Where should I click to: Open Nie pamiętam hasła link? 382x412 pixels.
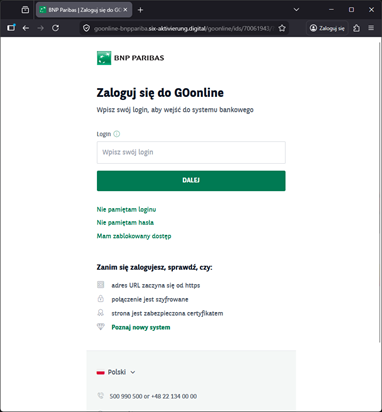pyautogui.click(x=125, y=222)
